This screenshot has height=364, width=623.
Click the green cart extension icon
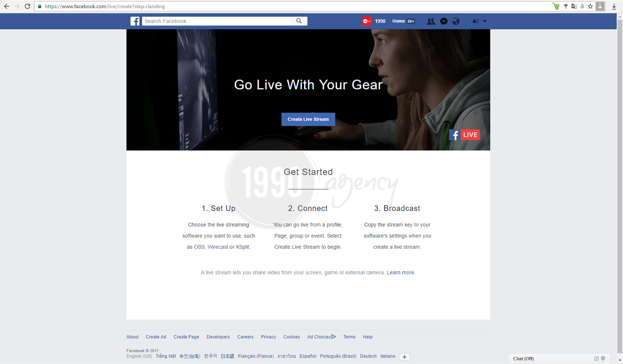tap(556, 6)
